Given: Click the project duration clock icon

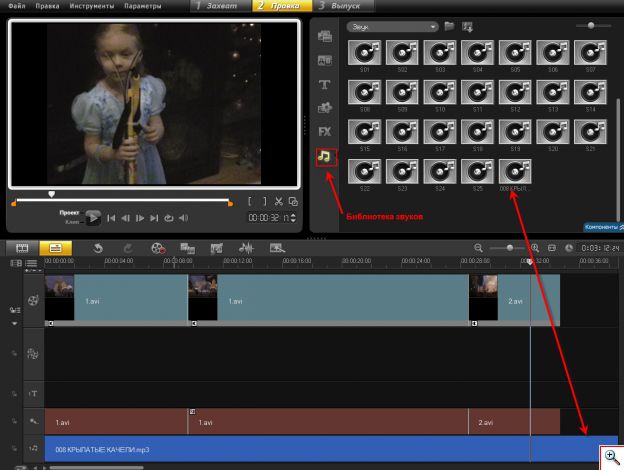Looking at the screenshot, I should pos(569,248).
